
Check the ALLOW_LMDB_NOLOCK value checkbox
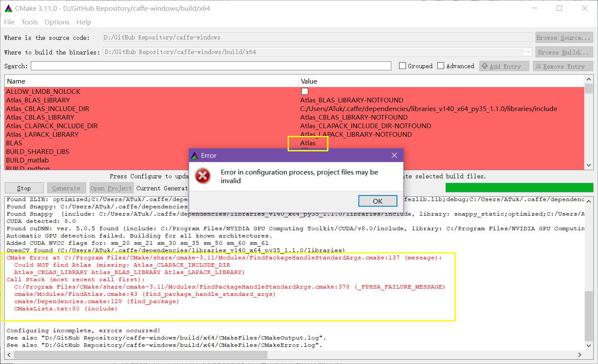click(x=305, y=91)
